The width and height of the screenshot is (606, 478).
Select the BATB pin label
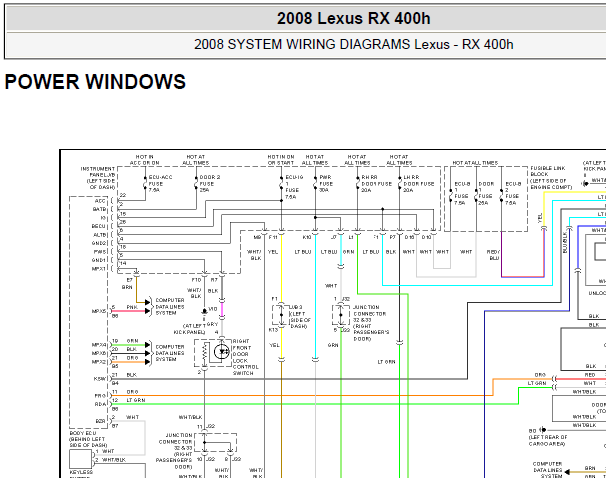point(99,209)
